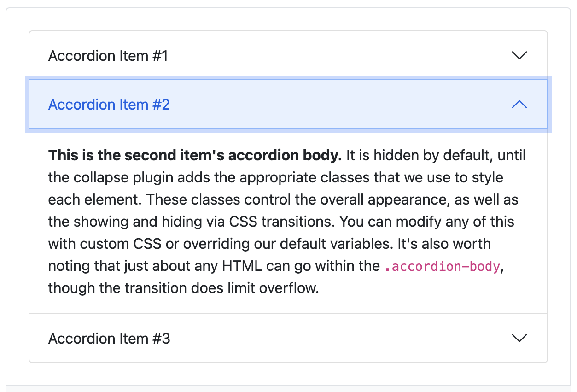Click the Accordion Item #3 header label
The image size is (577, 392).
110,338
